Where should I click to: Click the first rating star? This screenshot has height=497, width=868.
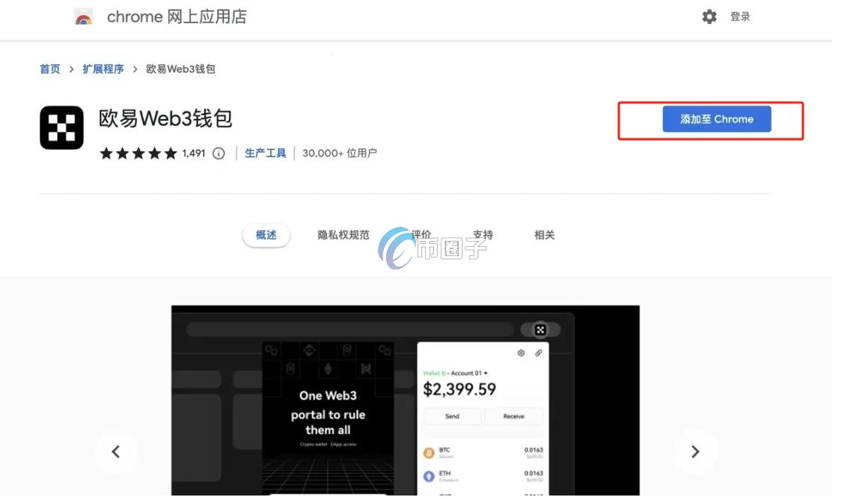(106, 153)
